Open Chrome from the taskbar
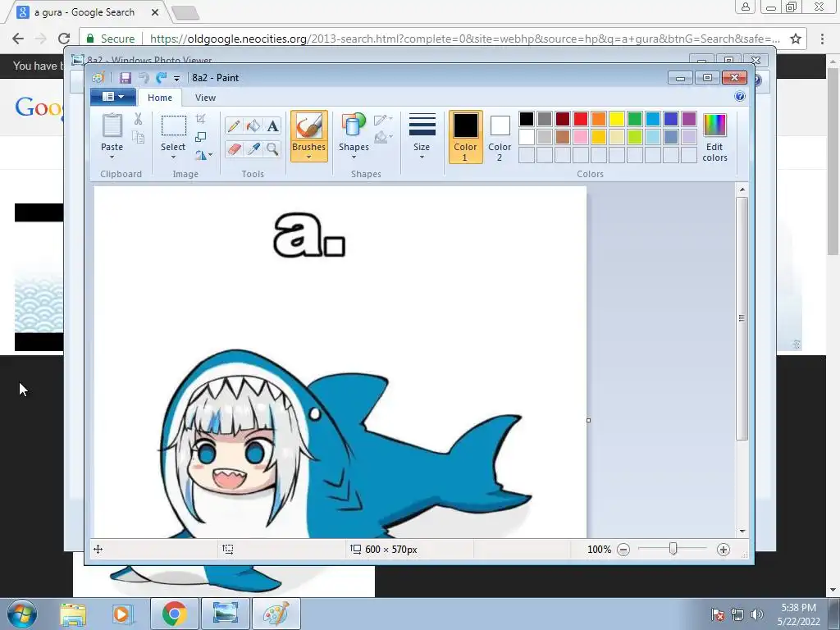 tap(174, 614)
